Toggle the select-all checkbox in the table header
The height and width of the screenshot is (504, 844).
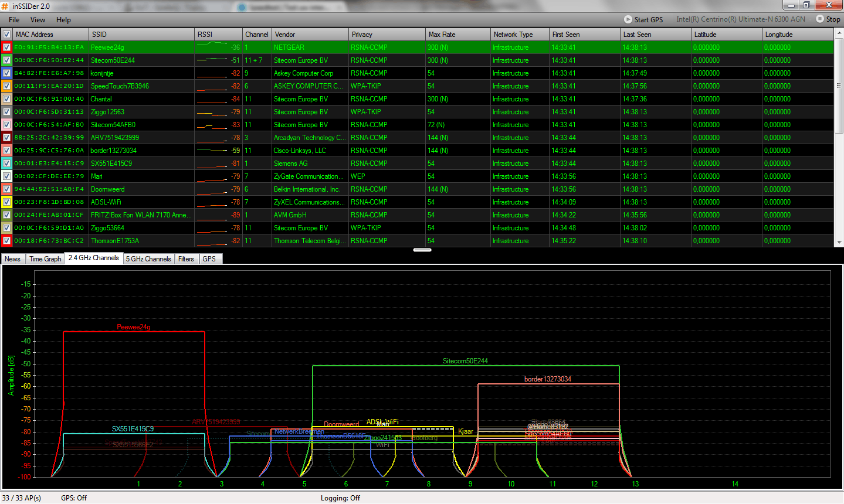[6, 35]
